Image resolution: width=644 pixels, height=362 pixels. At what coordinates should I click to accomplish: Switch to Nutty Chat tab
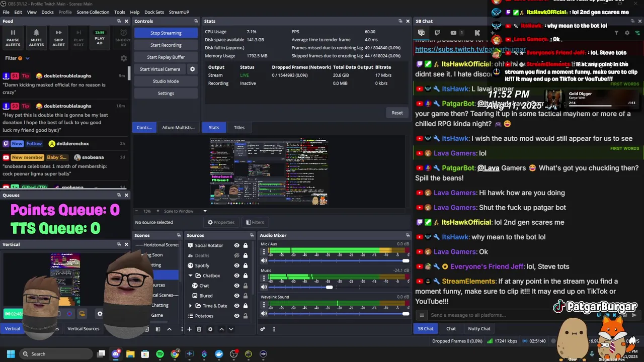coord(479,329)
